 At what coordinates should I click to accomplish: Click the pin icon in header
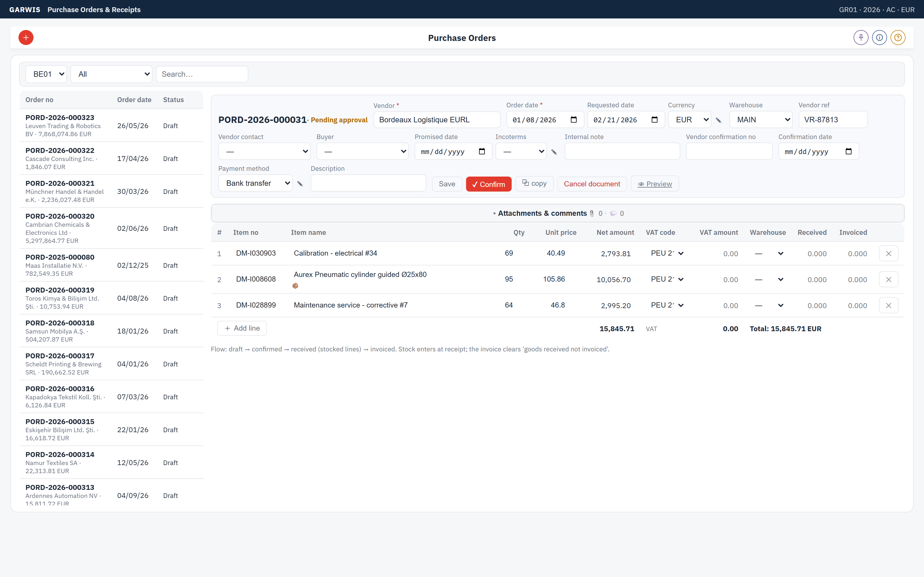tap(860, 38)
